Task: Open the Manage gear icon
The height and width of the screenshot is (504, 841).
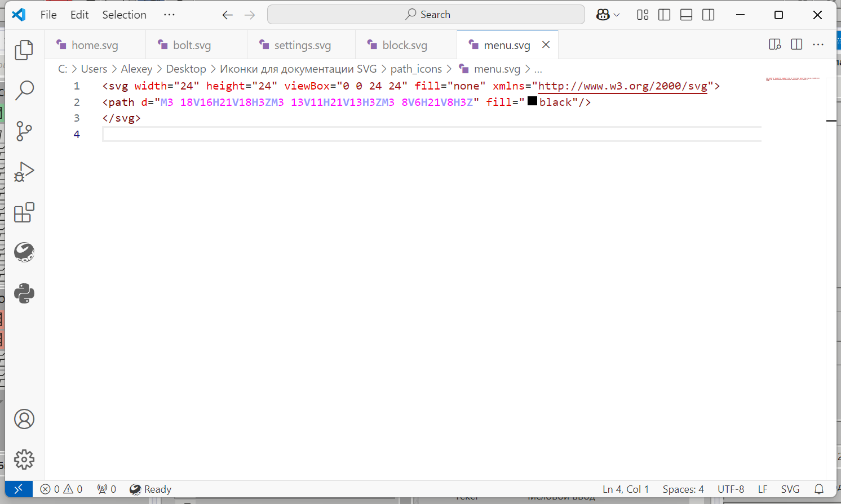Action: coord(24,460)
